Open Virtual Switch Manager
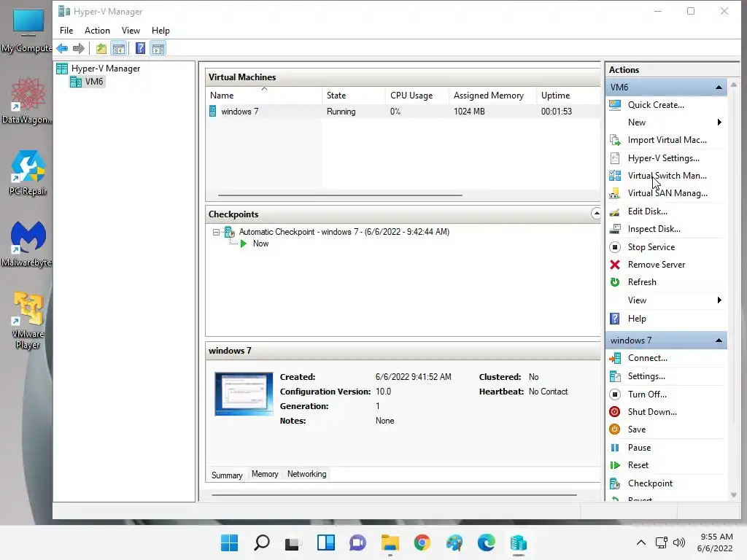 click(667, 176)
